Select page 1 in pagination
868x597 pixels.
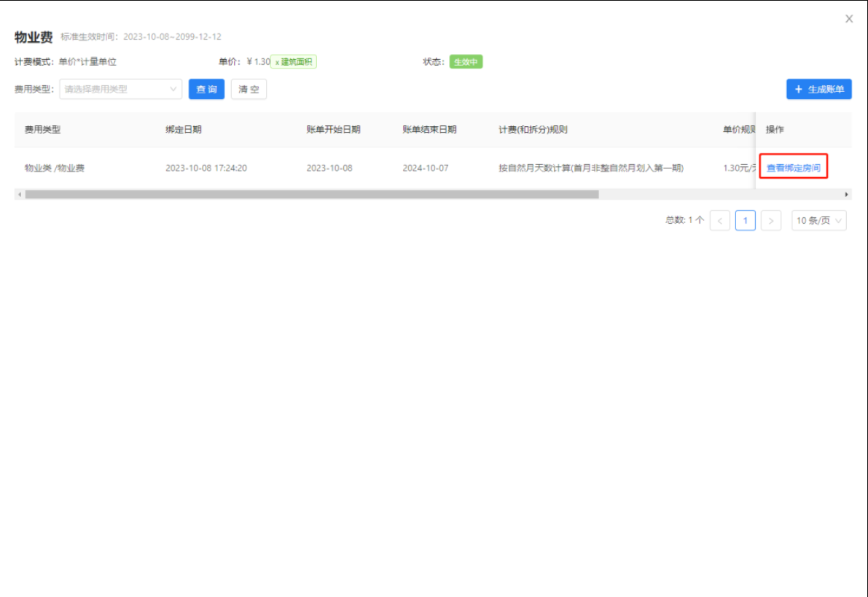pyautogui.click(x=745, y=221)
